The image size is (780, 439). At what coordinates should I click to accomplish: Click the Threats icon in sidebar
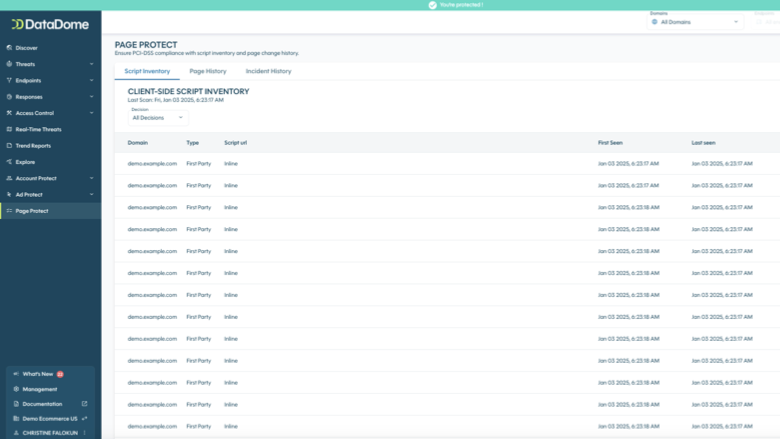9,64
